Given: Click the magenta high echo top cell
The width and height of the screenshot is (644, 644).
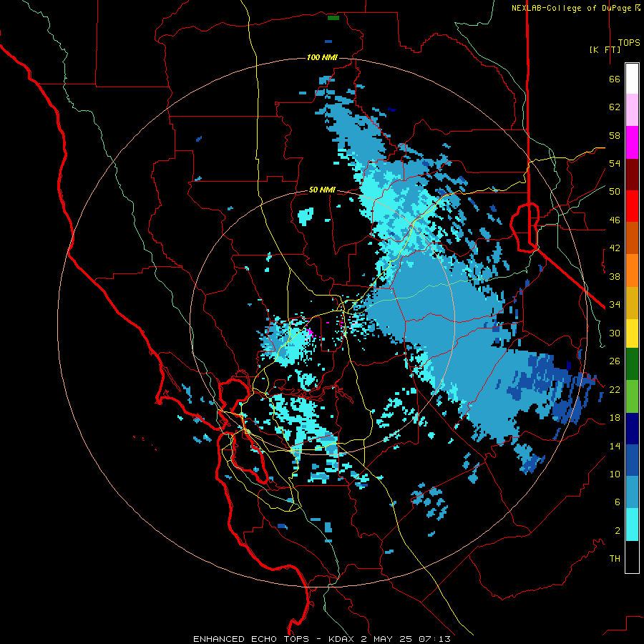Looking at the screenshot, I should point(310,332).
